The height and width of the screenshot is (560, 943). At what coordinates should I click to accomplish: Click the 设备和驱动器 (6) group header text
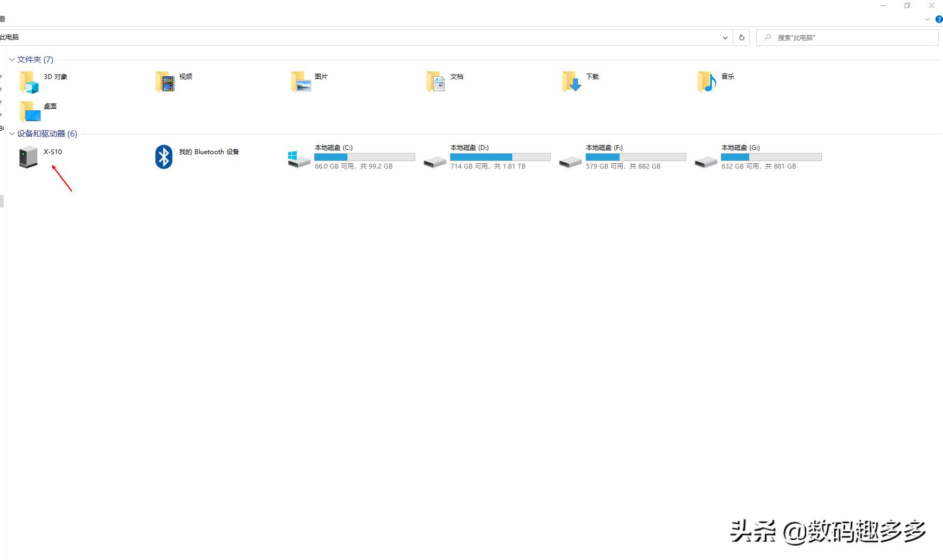coord(47,134)
